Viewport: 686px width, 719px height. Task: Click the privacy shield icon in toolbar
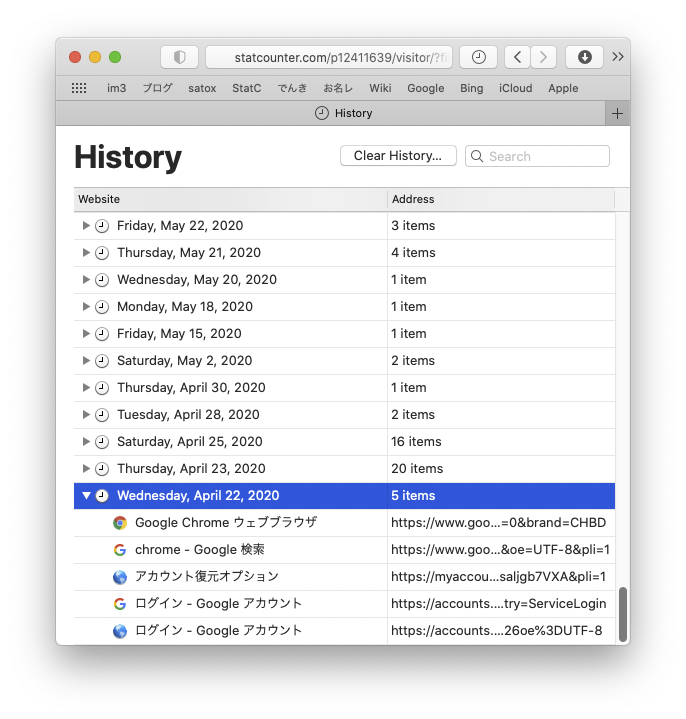tap(179, 57)
